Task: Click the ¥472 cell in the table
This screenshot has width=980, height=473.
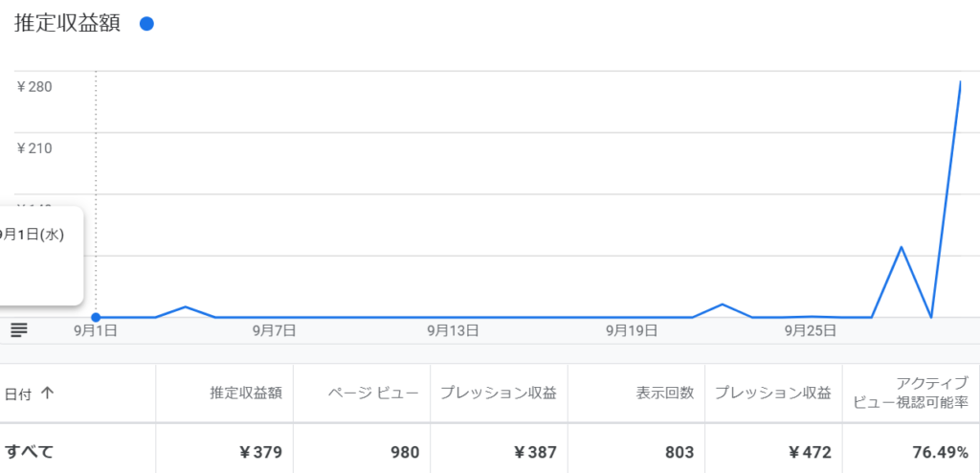Action: pyautogui.click(x=809, y=452)
